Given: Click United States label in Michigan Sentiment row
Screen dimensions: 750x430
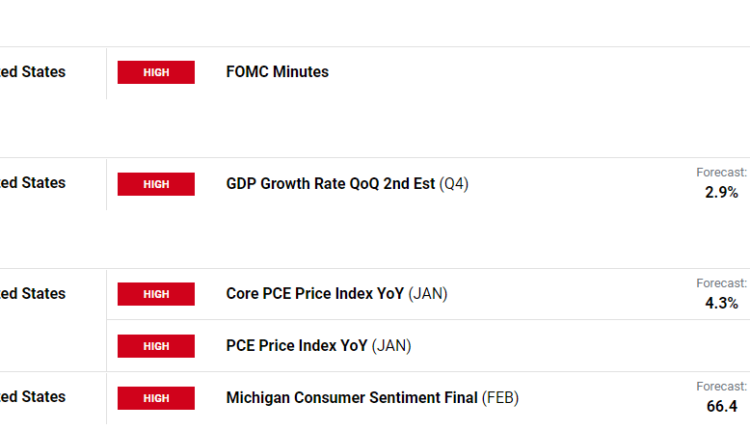Looking at the screenshot, I should pyautogui.click(x=33, y=397).
